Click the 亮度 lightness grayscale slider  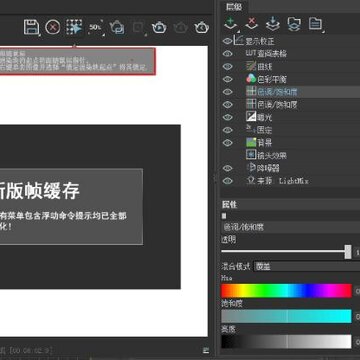(286, 342)
